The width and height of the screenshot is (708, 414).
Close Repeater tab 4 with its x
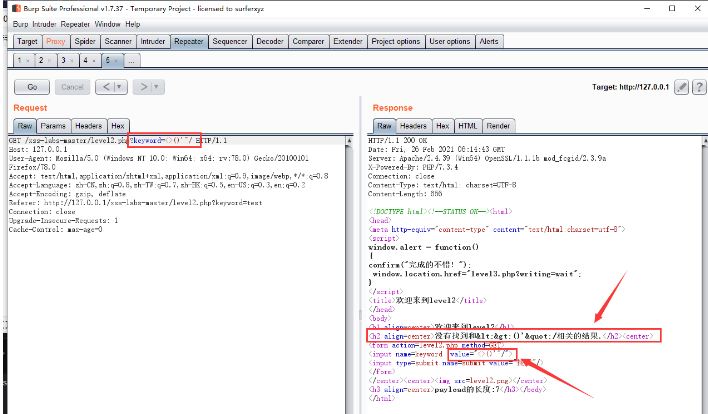point(94,60)
